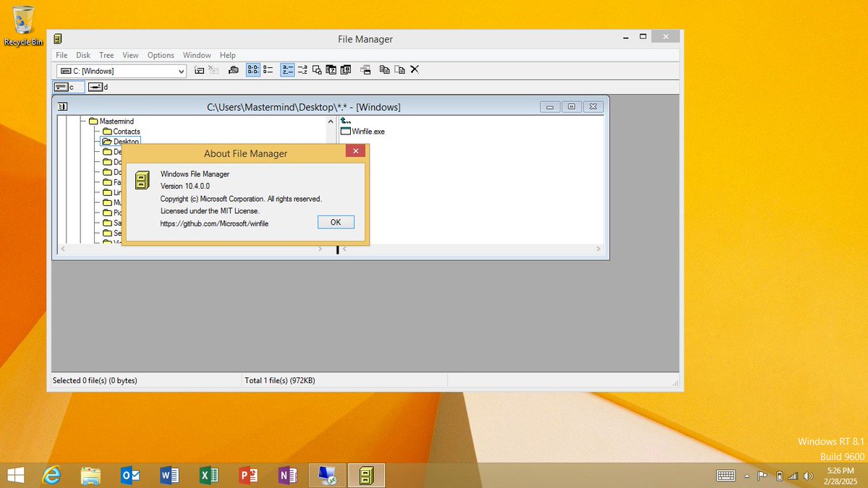Select the Contacts folder in tree

coord(121,132)
